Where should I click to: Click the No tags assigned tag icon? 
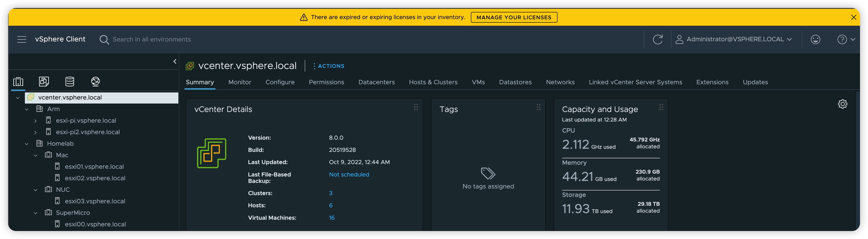(x=488, y=173)
